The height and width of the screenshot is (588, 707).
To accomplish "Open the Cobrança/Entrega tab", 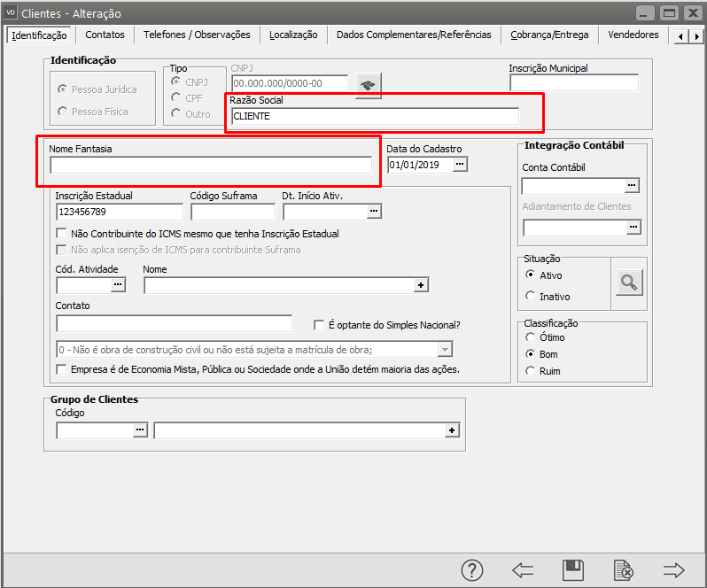I will point(549,35).
